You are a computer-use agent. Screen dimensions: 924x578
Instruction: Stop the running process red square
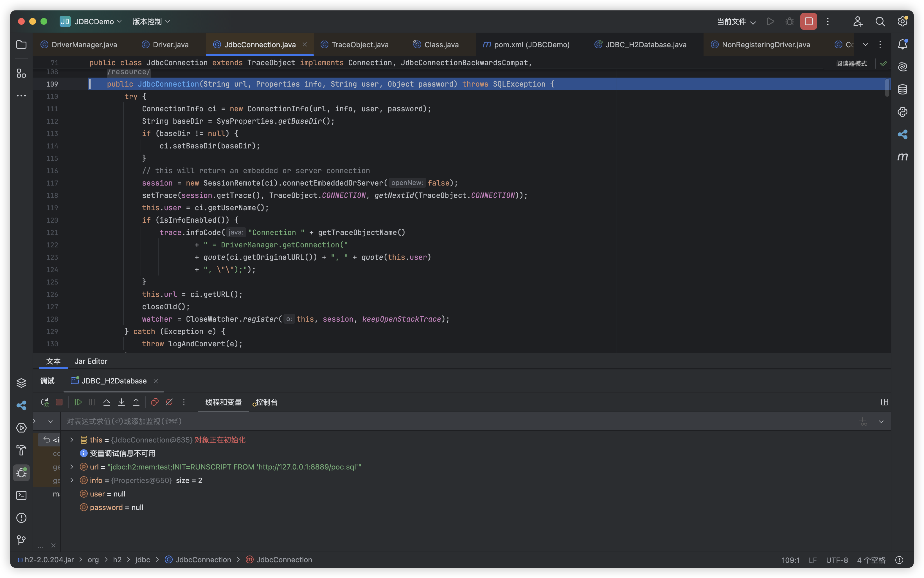coord(808,21)
